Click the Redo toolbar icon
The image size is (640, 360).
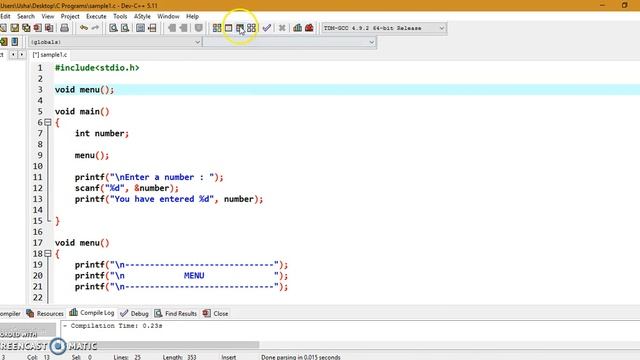pos(95,28)
